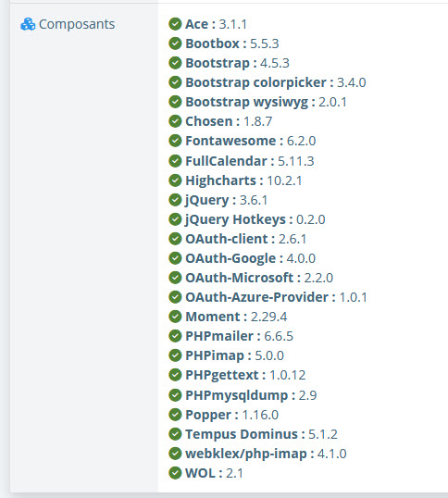Click the check icon next to Chosen

175,121
